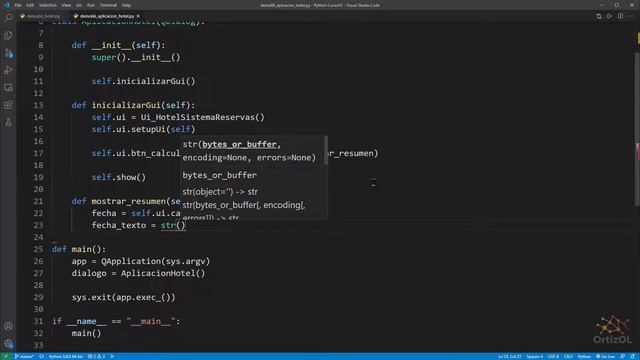Click the status bar run triangle icon

coord(112,356)
